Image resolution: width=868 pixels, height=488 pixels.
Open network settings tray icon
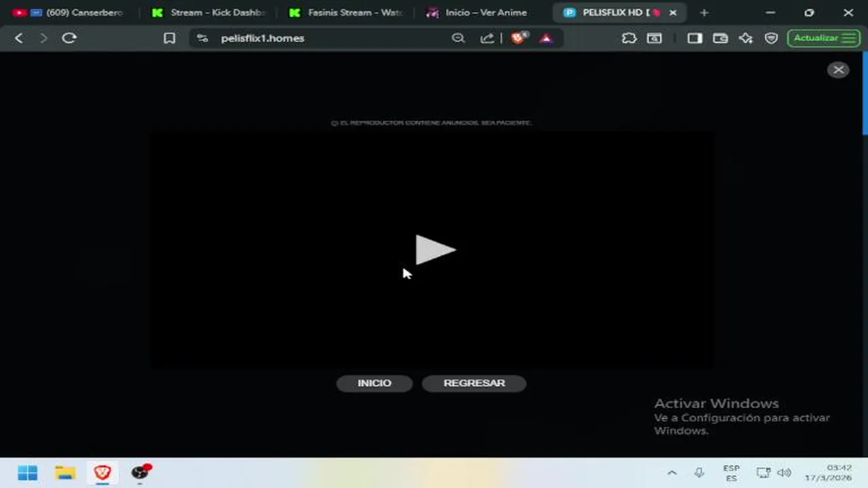tap(764, 473)
